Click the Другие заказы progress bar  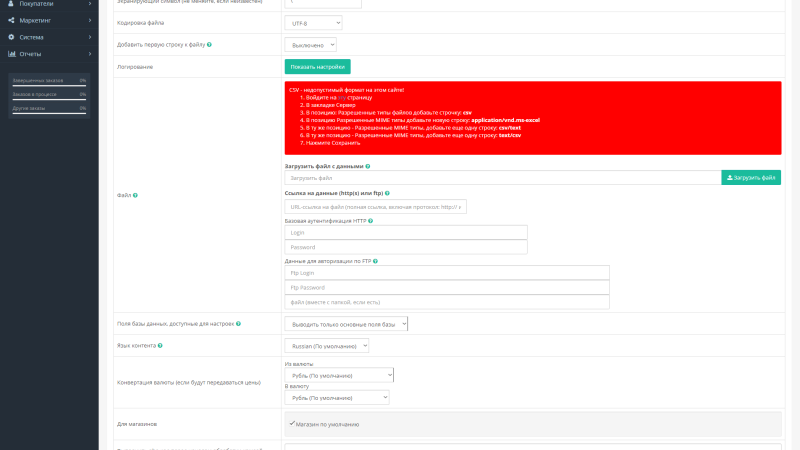coord(49,113)
